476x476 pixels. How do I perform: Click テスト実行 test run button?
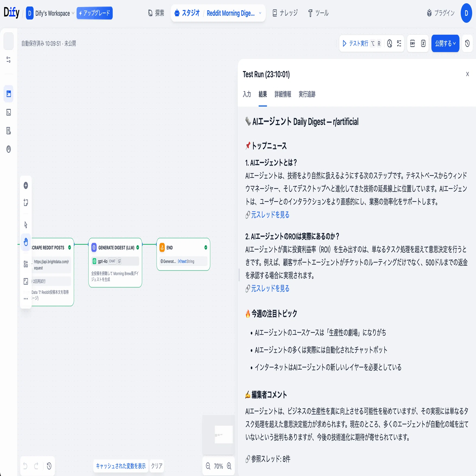tap(361, 43)
